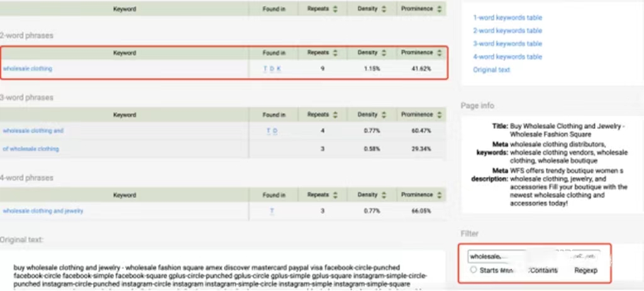Select the Starts with filter radio button
The image size is (644, 291).
[474, 270]
